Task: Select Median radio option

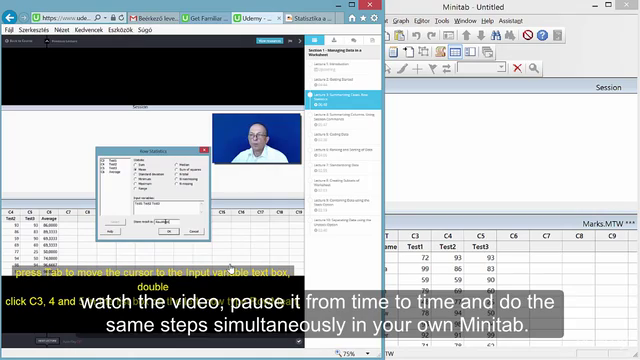Action: click(176, 164)
